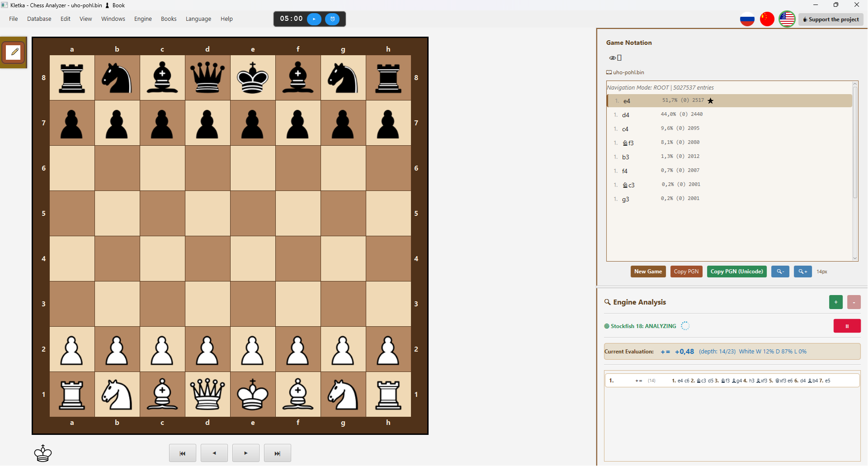Open the File menu

pyautogui.click(x=14, y=19)
